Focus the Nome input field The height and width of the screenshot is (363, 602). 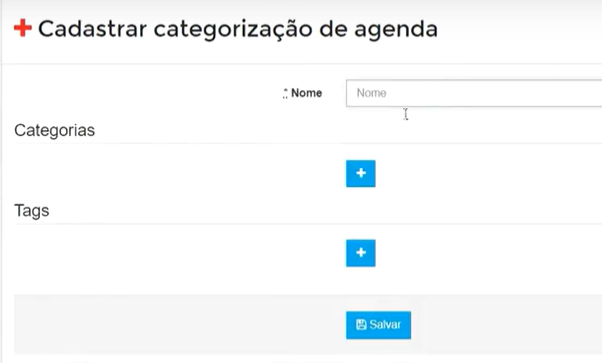(x=474, y=93)
